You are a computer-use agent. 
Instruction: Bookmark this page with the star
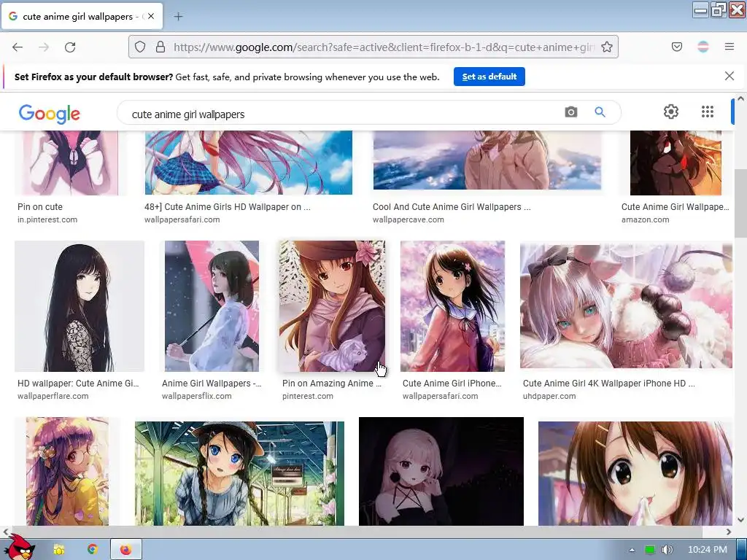[606, 47]
